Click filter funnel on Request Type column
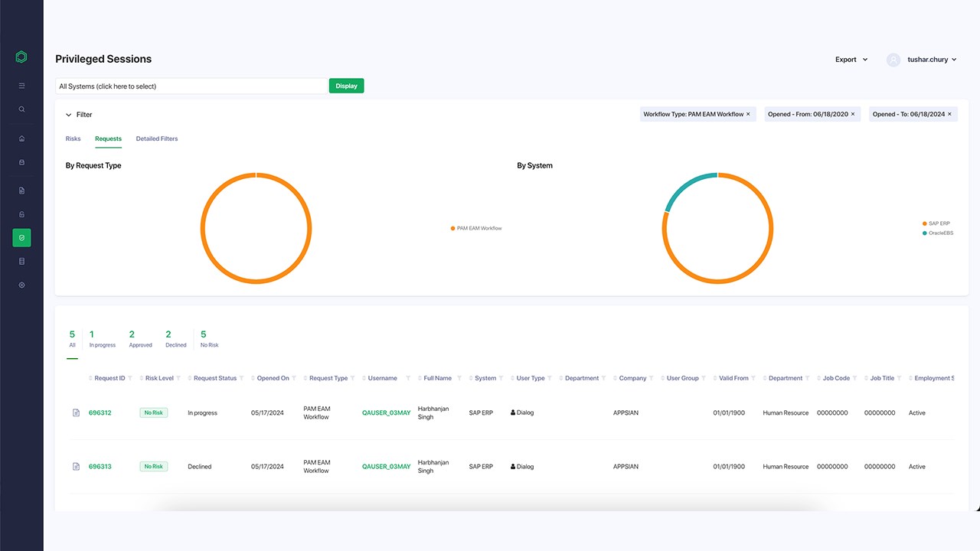980x551 pixels. 353,378
